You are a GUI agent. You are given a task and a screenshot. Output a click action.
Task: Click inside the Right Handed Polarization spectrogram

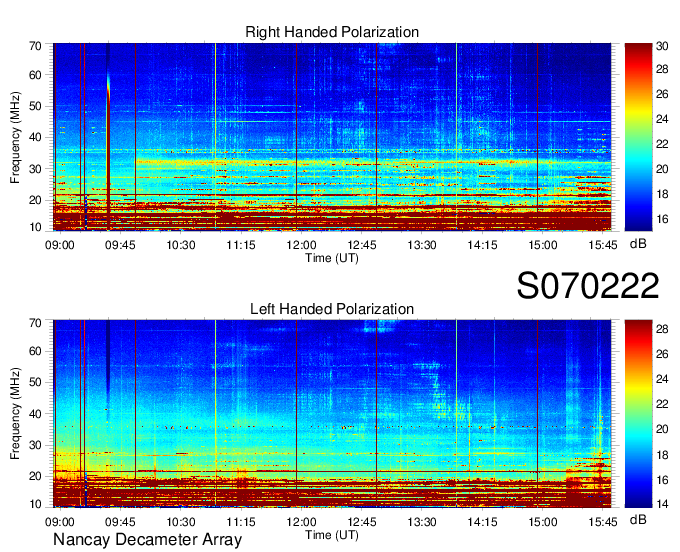[x=332, y=137]
